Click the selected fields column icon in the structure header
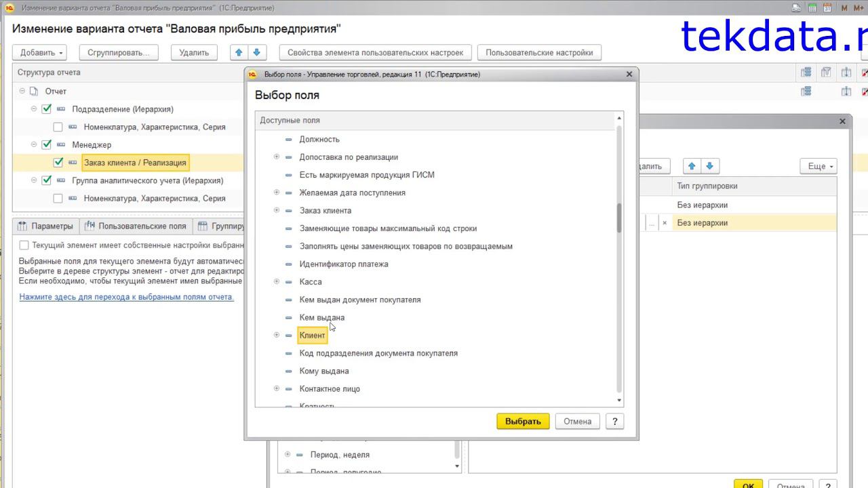This screenshot has width=868, height=488. [x=846, y=73]
